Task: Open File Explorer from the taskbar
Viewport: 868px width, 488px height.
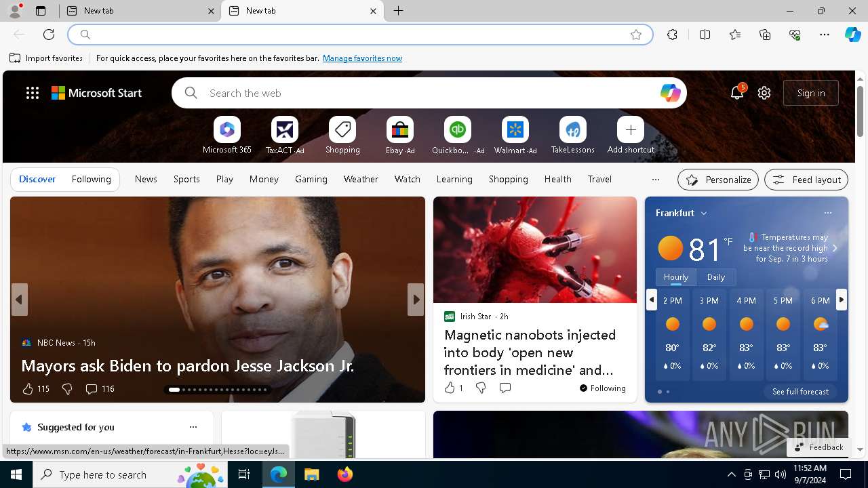Action: [x=311, y=474]
